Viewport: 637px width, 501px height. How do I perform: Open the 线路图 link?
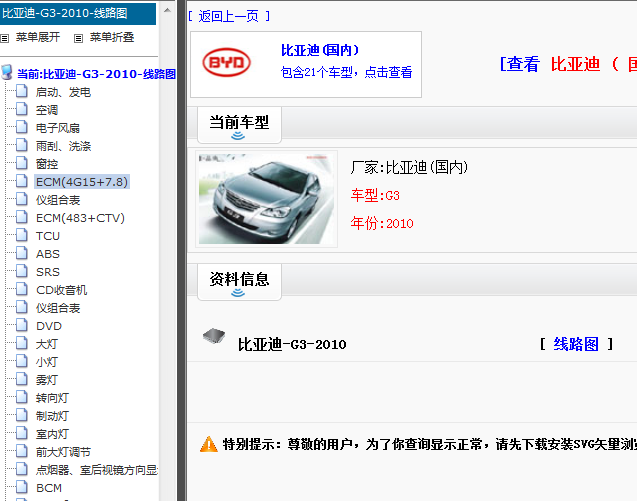(x=576, y=344)
